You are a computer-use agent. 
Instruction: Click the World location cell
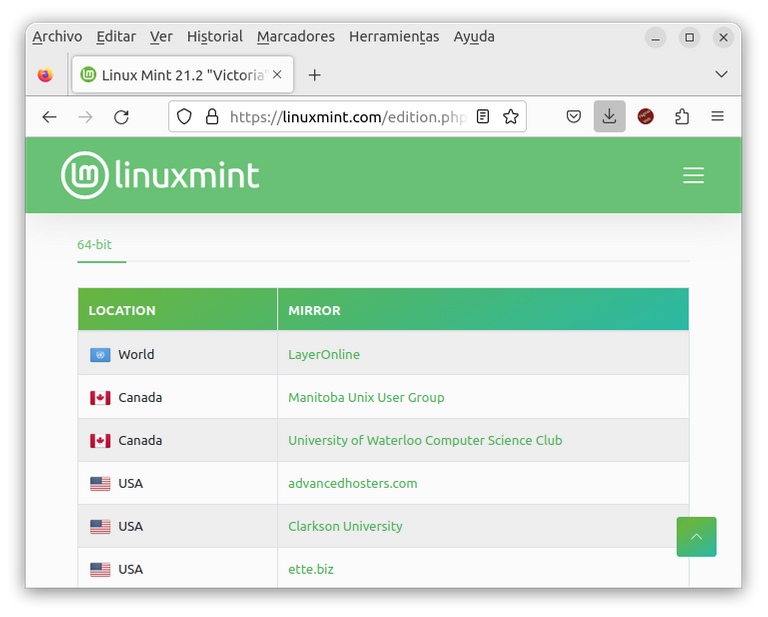177,354
